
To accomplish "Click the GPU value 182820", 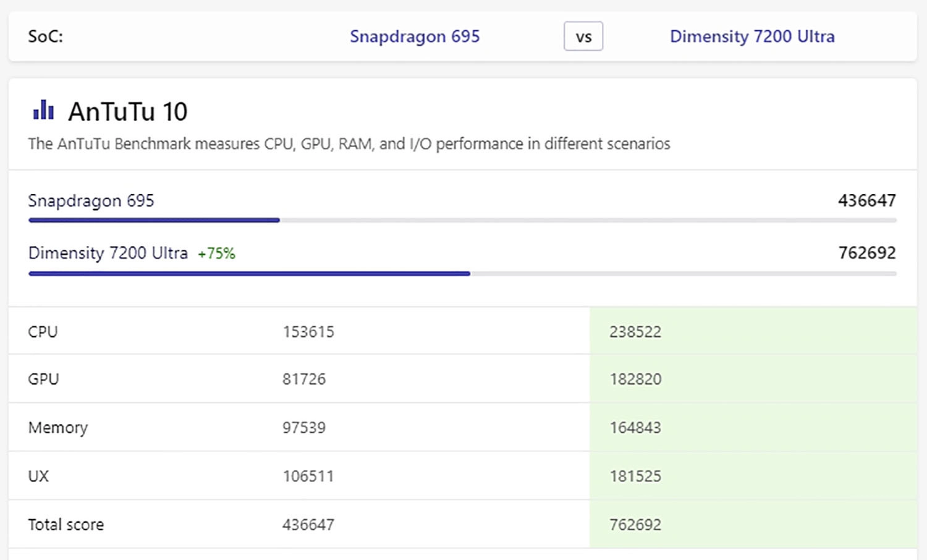I will tap(635, 379).
